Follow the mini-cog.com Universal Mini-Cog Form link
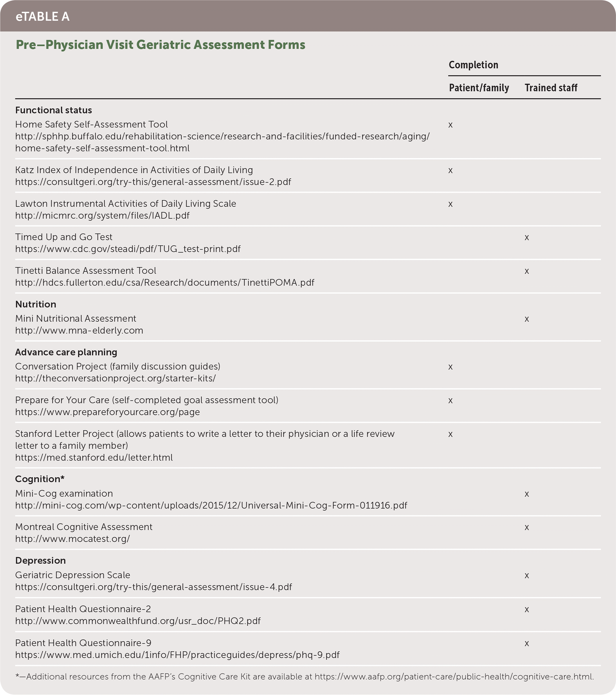Viewport: 616px width, 695px height. point(211,506)
